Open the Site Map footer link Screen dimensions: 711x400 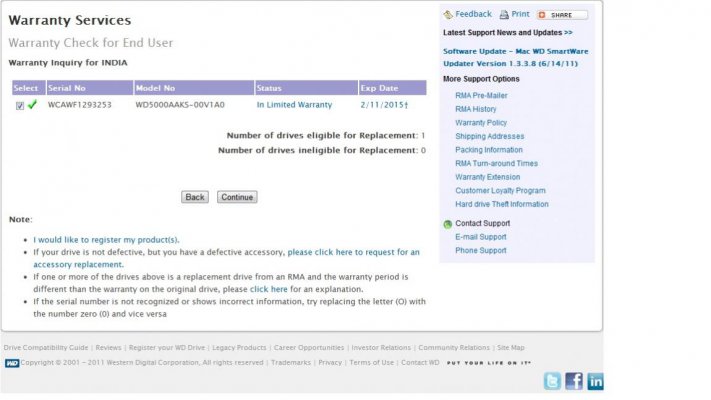[511, 348]
